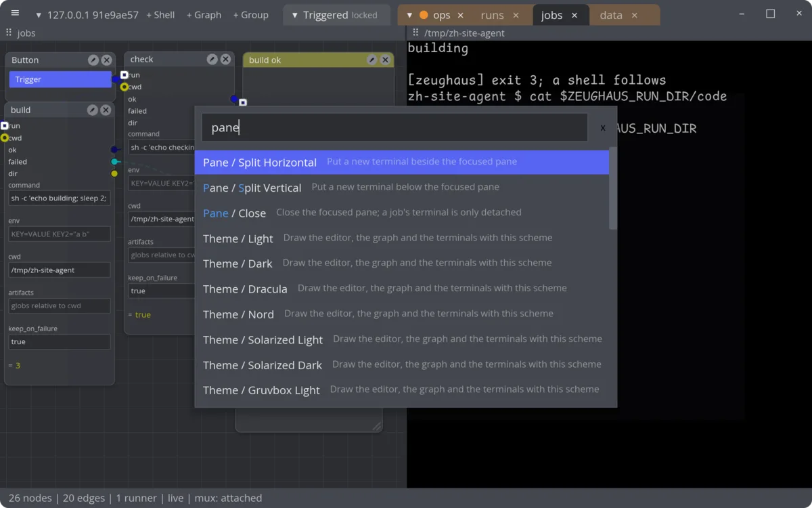Viewport: 812px width, 508px height.
Task: Edit the build node keep_on_failure field
Action: [60, 341]
